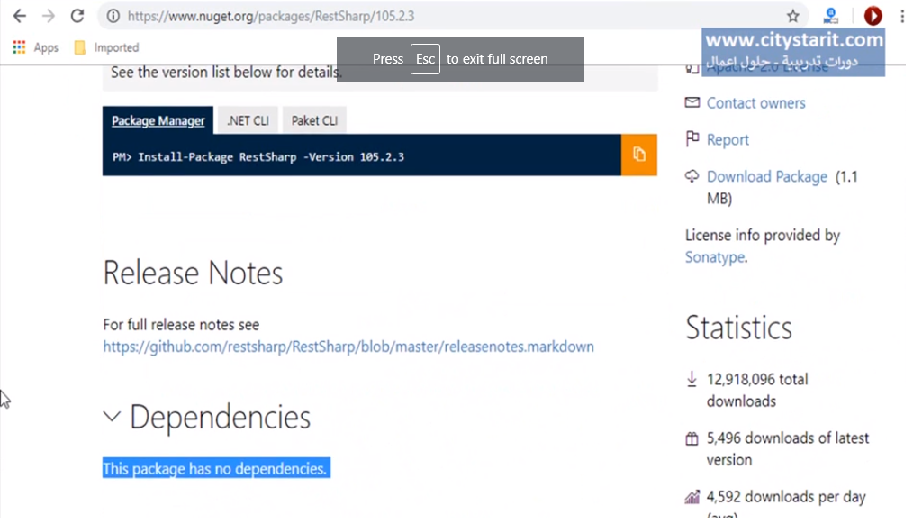This screenshot has width=906, height=518.
Task: Reload the page with refresh icon
Action: pos(77,16)
